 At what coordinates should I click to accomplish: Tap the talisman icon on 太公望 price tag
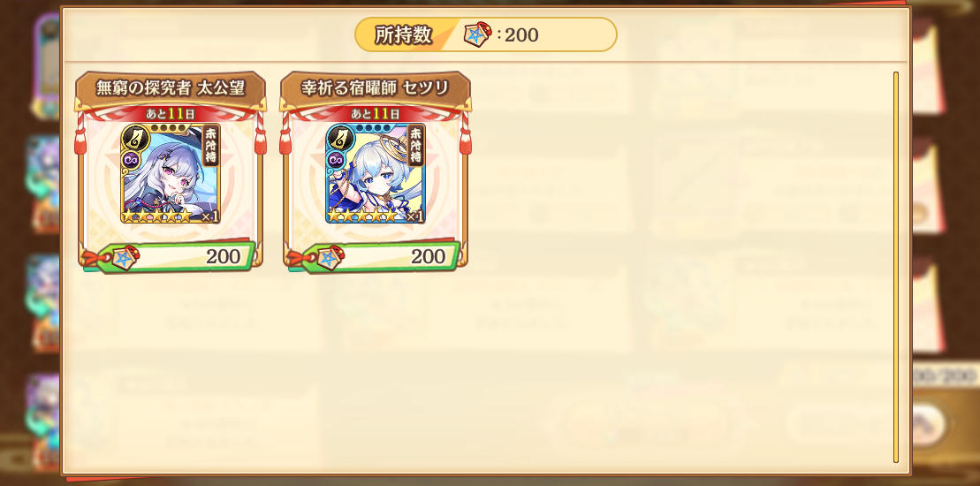[x=125, y=257]
